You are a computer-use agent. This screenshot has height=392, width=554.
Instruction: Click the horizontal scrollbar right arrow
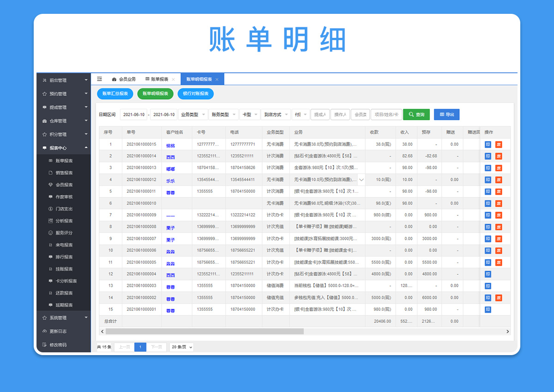pyautogui.click(x=507, y=331)
